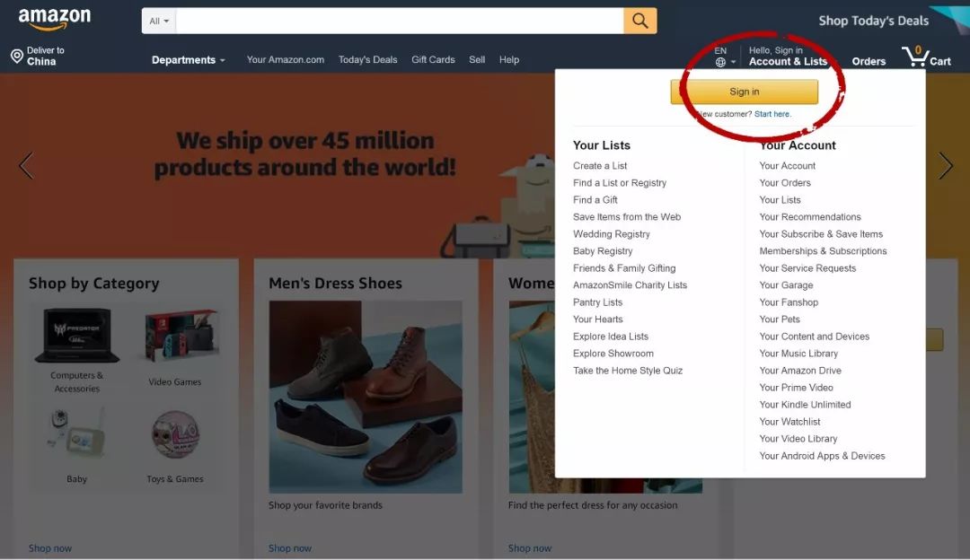Open the All search category dropdown
The height and width of the screenshot is (560, 970).
(x=159, y=21)
